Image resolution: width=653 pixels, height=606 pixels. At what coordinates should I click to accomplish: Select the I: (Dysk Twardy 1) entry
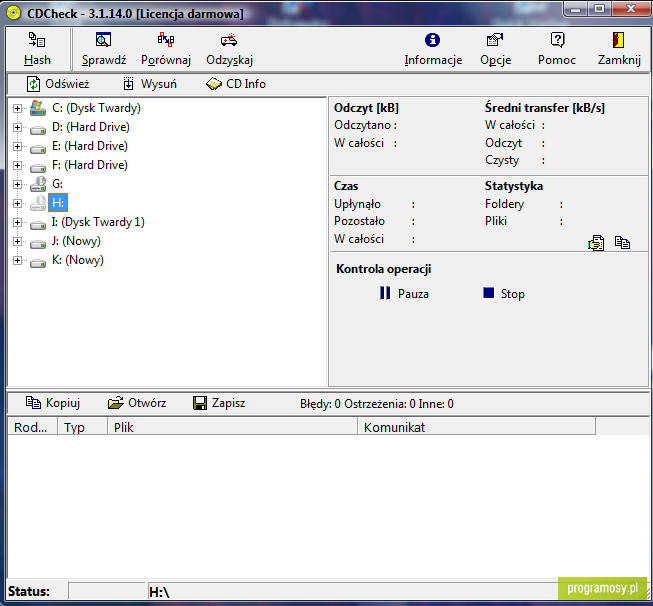98,222
